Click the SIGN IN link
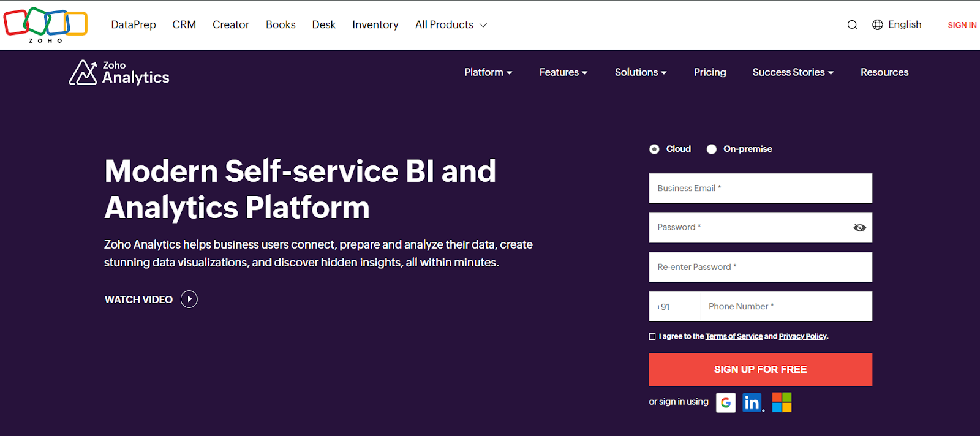 [x=962, y=25]
